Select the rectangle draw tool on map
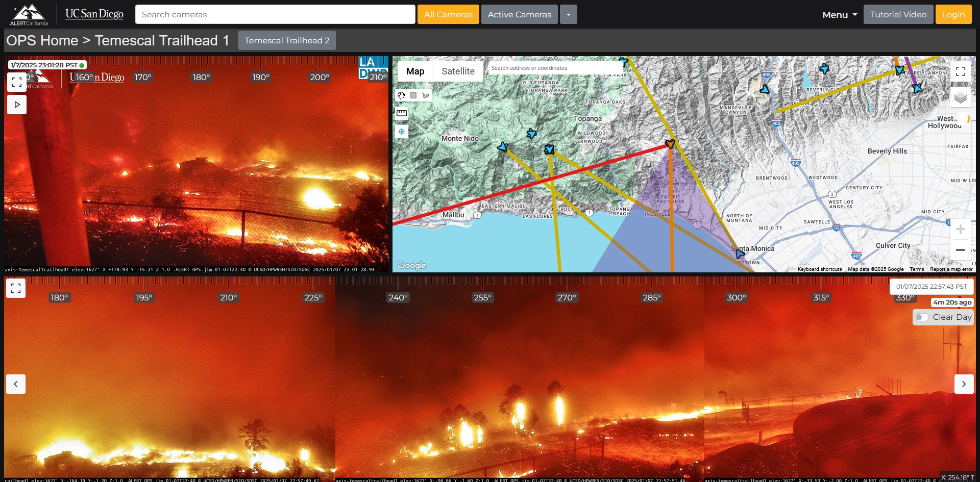980x482 pixels. (x=413, y=95)
